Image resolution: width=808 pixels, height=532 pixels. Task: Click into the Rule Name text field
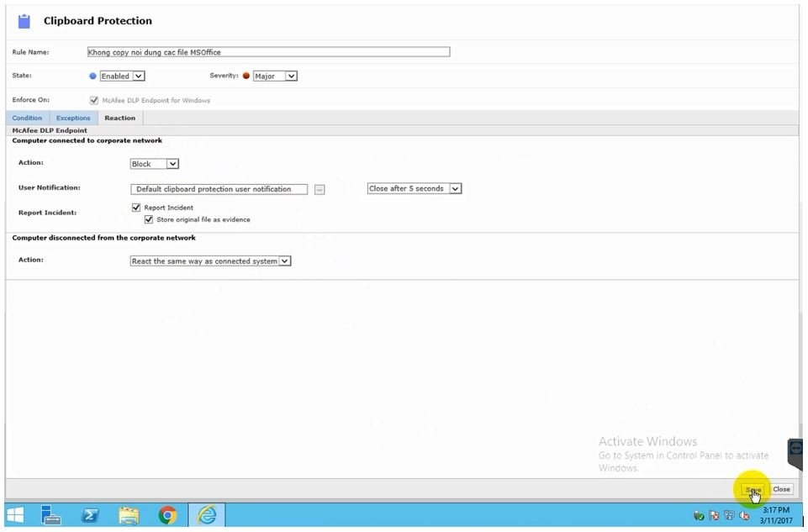pyautogui.click(x=268, y=52)
